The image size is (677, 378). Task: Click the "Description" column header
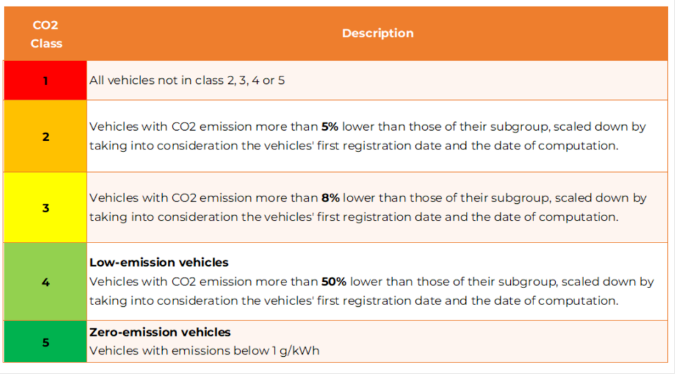377,33
